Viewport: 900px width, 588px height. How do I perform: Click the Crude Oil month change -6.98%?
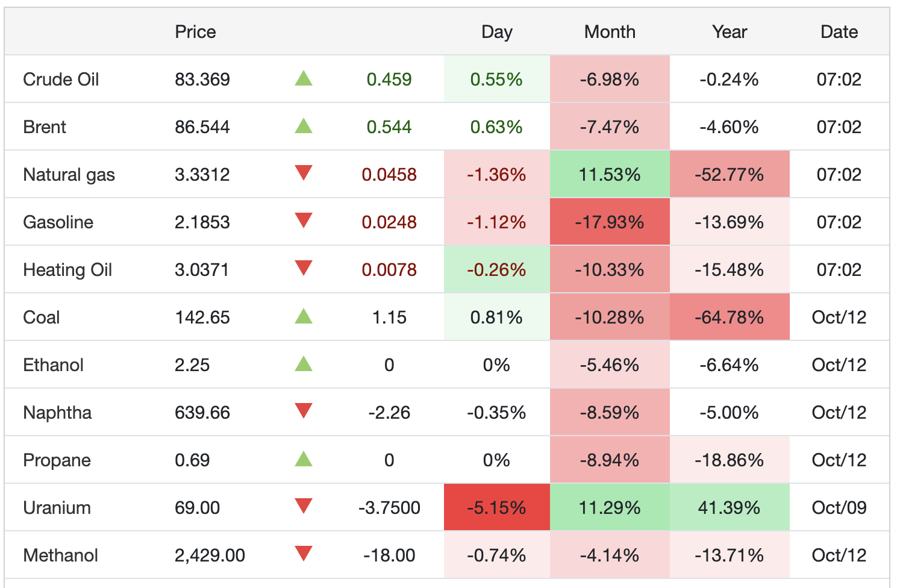610,80
